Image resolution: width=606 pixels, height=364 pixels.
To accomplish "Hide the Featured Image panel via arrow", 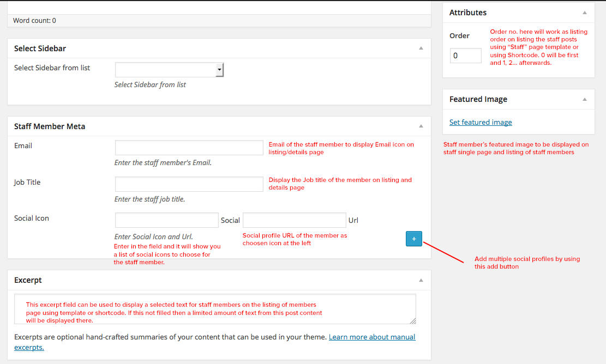I will coord(584,99).
